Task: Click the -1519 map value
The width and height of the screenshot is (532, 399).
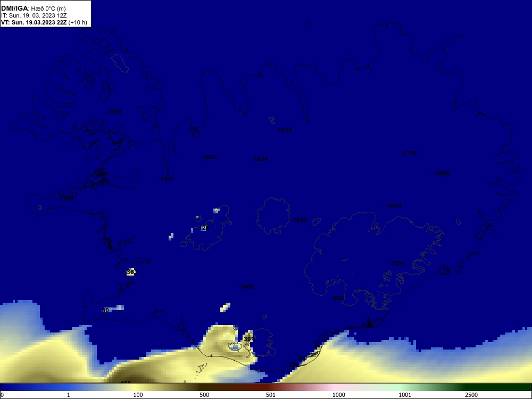Action: tap(393, 205)
